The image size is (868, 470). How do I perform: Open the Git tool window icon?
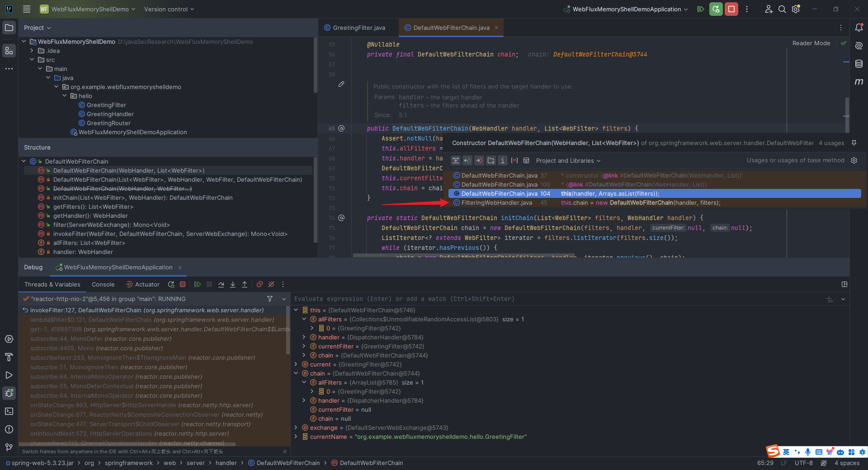(x=9, y=447)
